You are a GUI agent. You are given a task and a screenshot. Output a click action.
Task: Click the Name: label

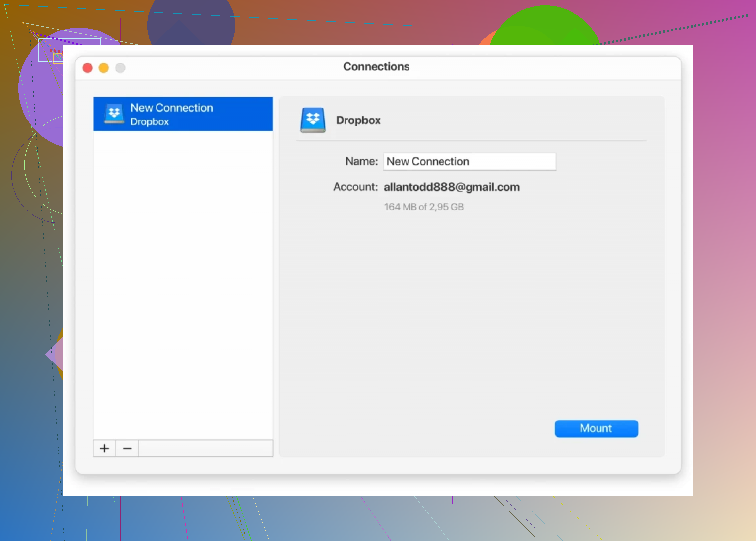click(x=361, y=161)
